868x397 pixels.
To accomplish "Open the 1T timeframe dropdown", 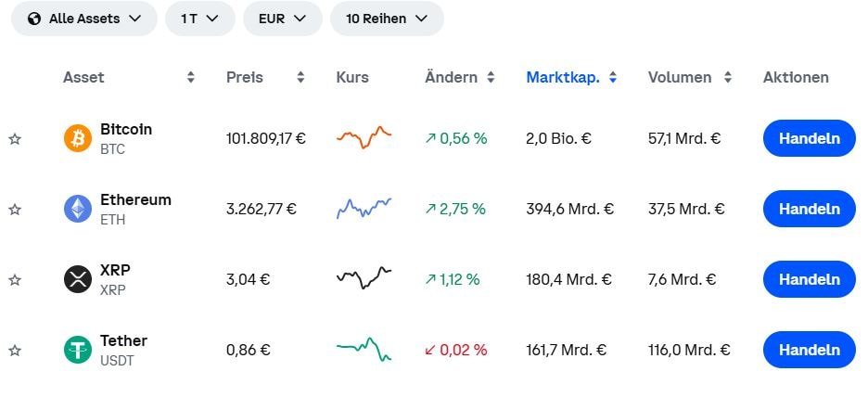I will [199, 19].
